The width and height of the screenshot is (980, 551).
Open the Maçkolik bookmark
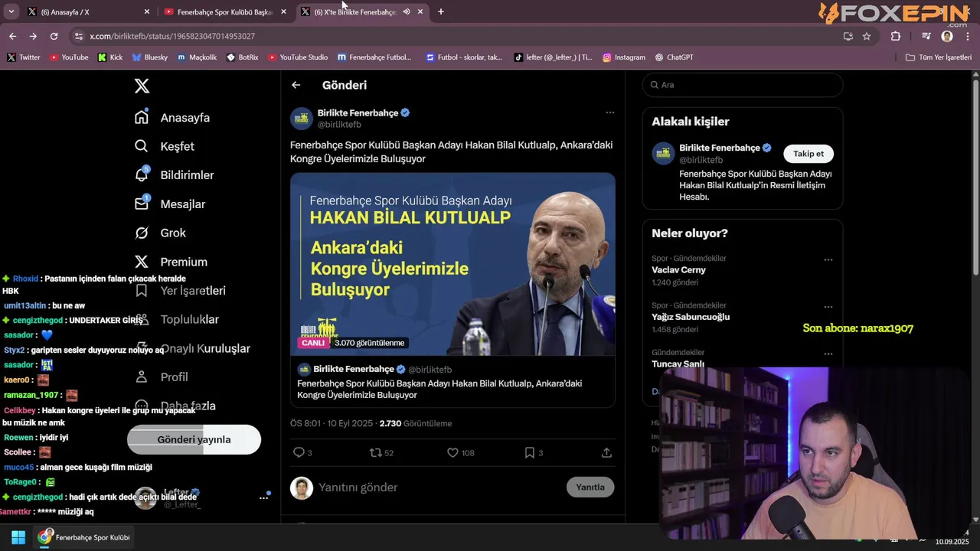click(x=198, y=57)
